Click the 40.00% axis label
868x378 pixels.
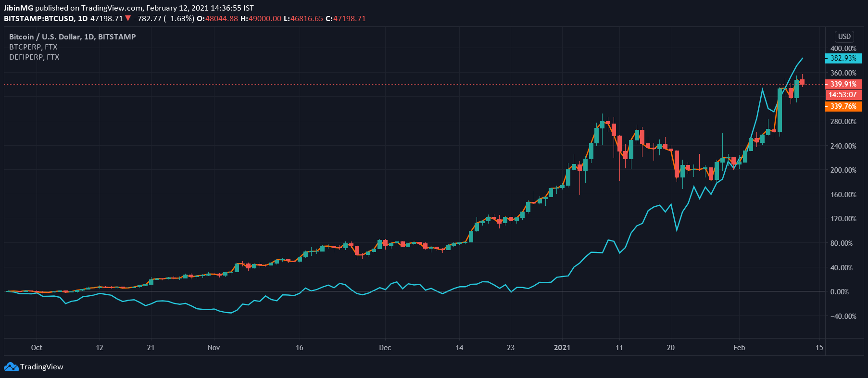point(841,268)
